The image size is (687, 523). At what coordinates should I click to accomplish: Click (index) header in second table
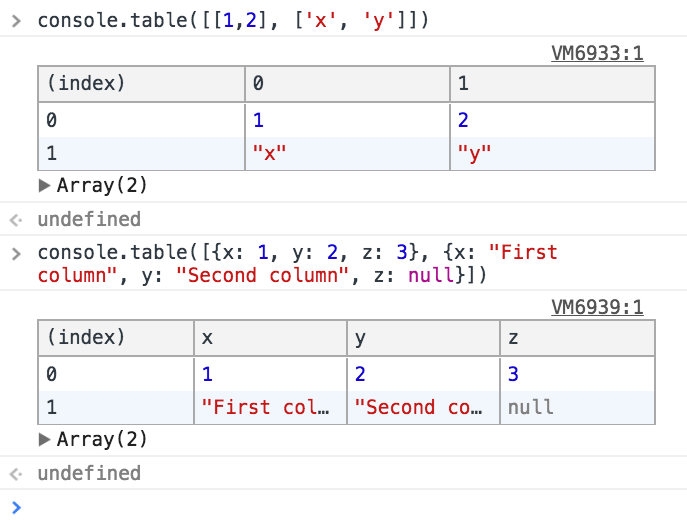pos(115,338)
